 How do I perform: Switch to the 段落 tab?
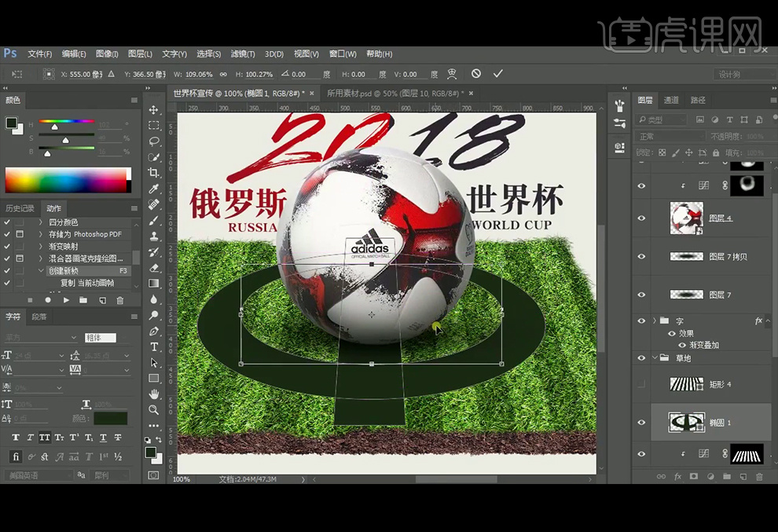(39, 317)
